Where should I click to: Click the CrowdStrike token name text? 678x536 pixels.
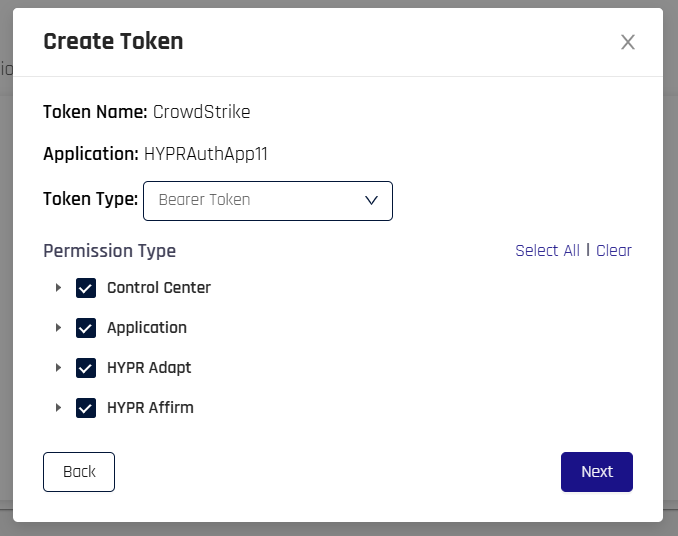coord(201,112)
